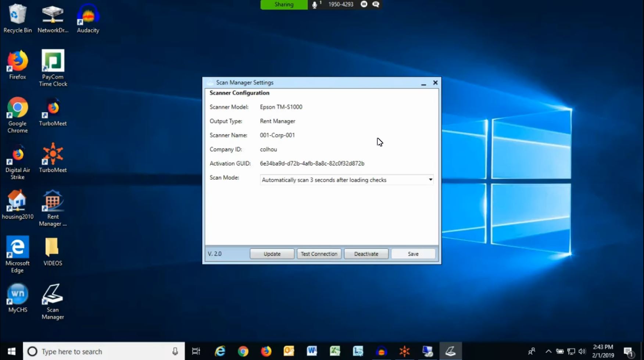
Task: Open the TurboMeet sun icon on taskbar
Action: [404, 351]
